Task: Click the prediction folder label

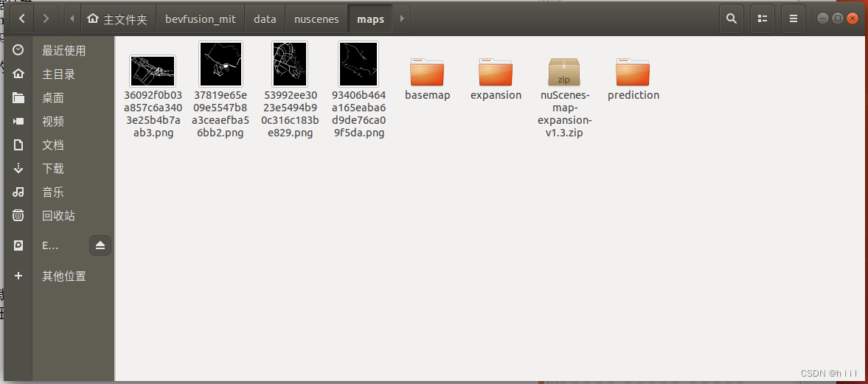Action: point(633,95)
